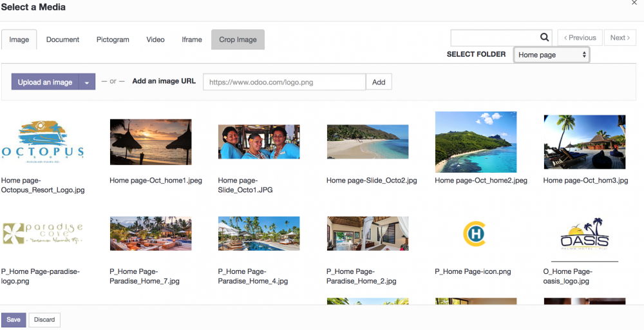The width and height of the screenshot is (644, 330).
Task: Switch to the Image tab
Action: pos(19,39)
